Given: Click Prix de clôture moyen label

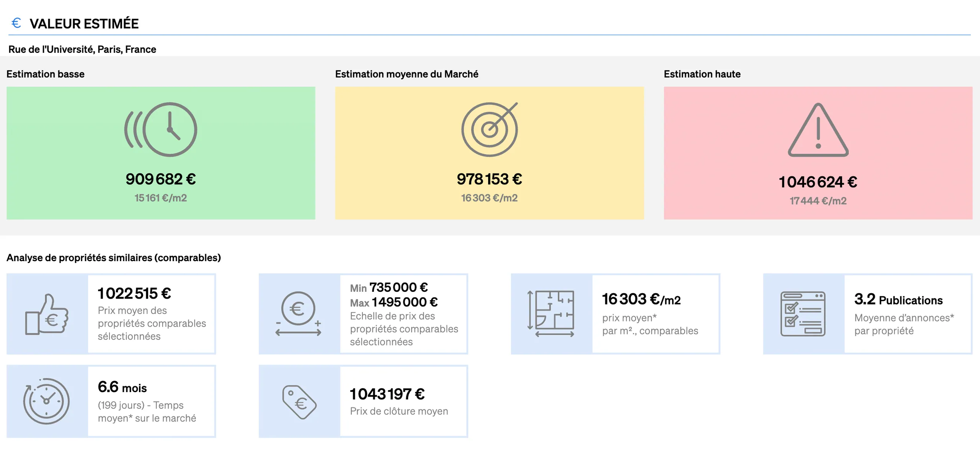Looking at the screenshot, I should pyautogui.click(x=399, y=411).
